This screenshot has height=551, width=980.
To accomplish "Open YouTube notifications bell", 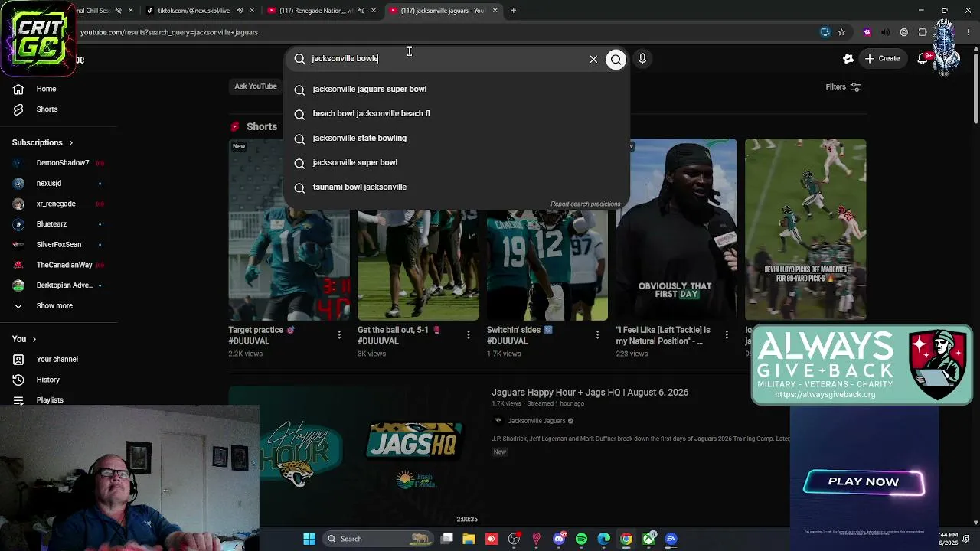I will (924, 59).
